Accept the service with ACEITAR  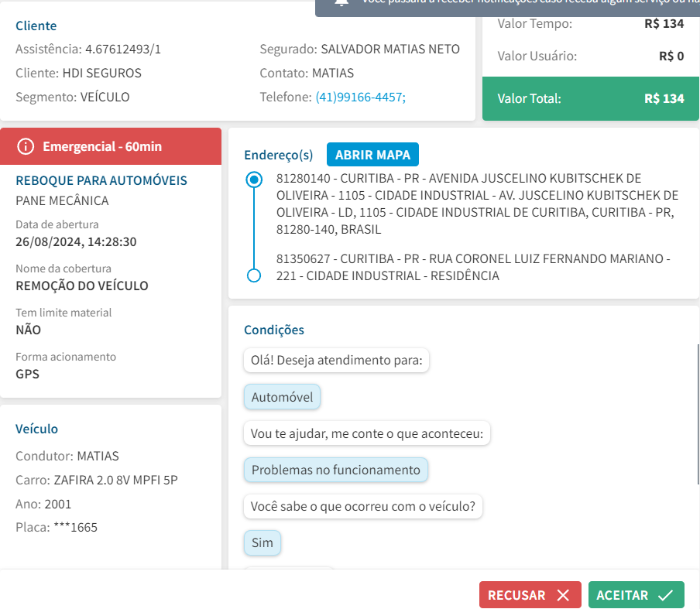click(637, 595)
